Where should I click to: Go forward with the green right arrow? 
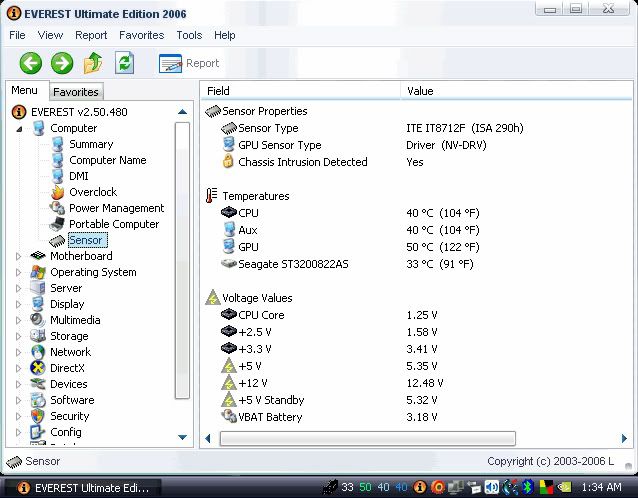62,63
